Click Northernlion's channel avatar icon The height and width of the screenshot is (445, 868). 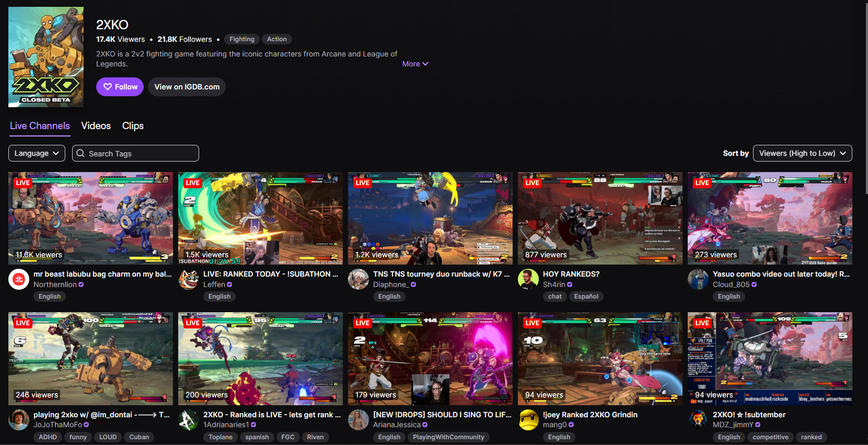pyautogui.click(x=19, y=279)
